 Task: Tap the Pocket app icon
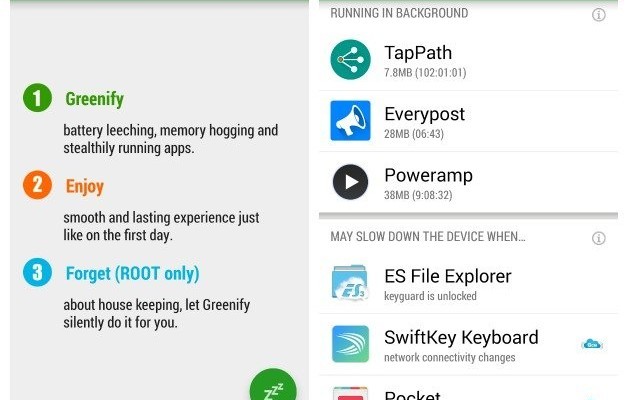click(350, 393)
